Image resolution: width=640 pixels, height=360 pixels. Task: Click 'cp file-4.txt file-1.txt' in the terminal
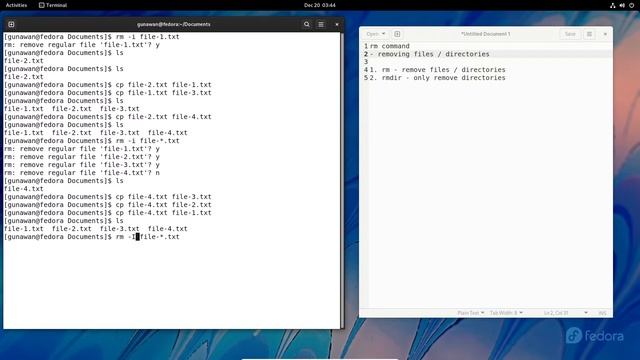click(x=164, y=213)
